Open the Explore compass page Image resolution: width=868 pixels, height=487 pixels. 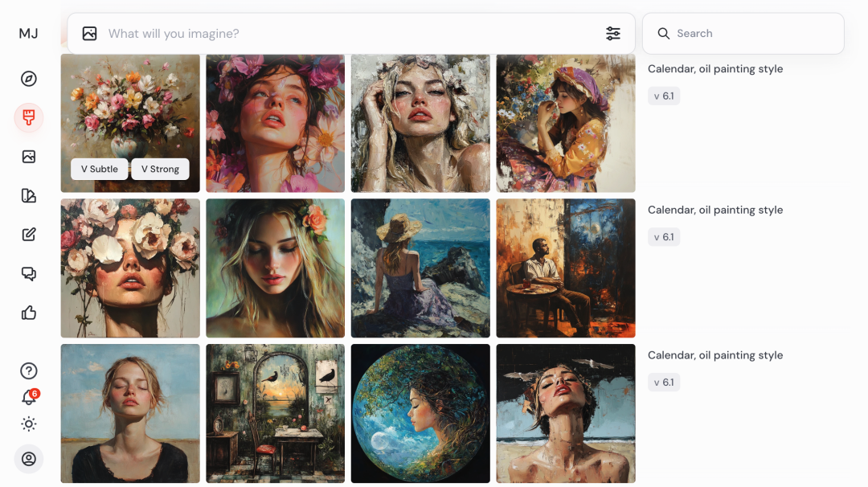click(x=29, y=79)
